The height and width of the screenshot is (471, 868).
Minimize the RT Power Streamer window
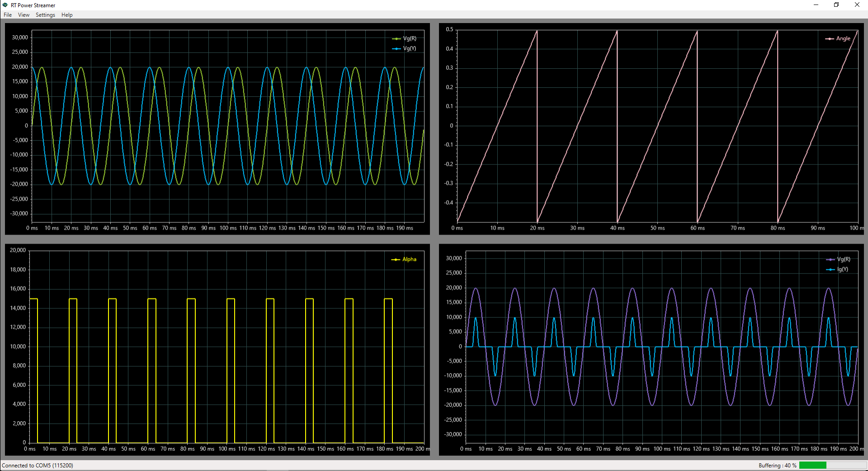click(x=816, y=5)
